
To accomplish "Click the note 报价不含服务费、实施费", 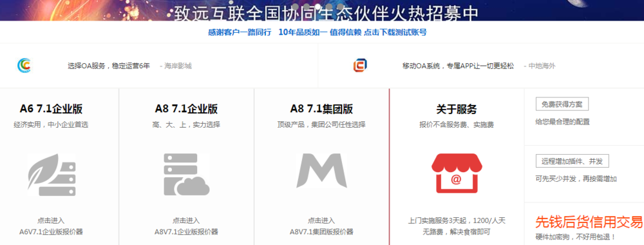I will coord(457,124).
